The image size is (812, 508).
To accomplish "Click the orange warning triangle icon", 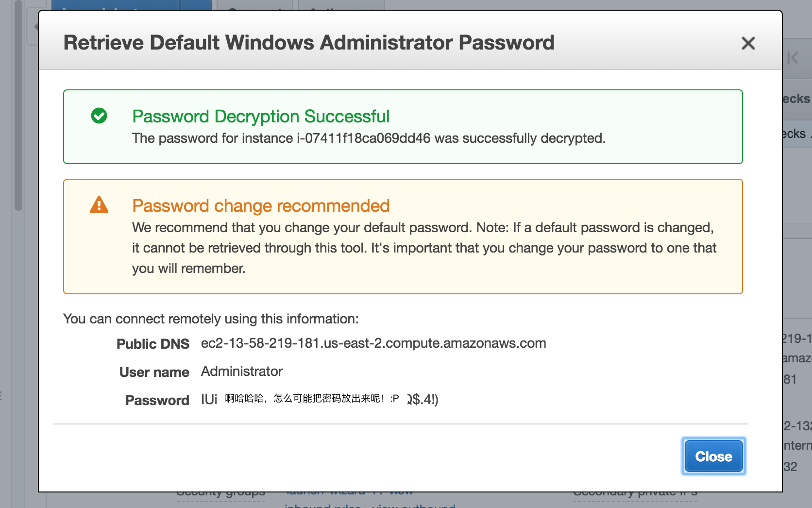I will pos(99,205).
